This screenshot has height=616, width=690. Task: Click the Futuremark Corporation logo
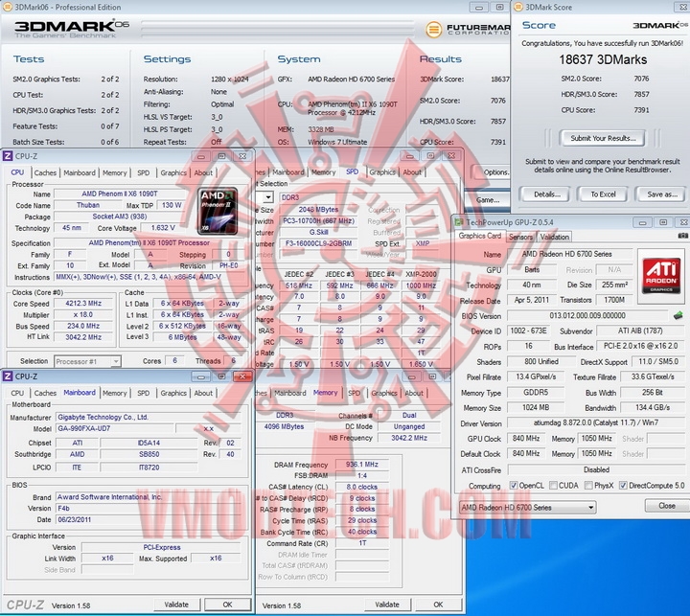(x=468, y=30)
